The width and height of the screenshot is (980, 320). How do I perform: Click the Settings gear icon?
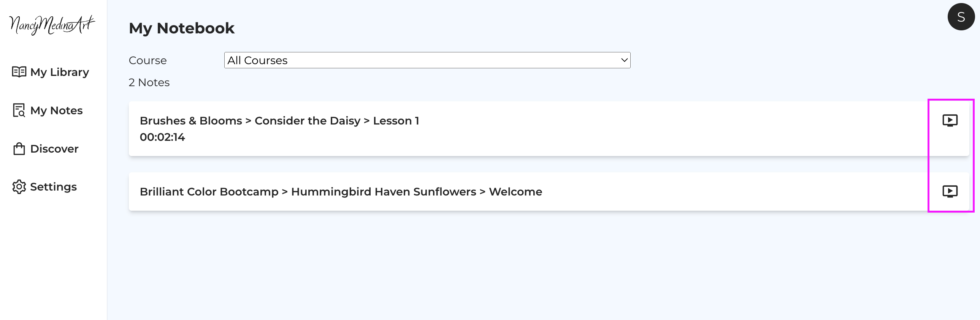(x=19, y=187)
